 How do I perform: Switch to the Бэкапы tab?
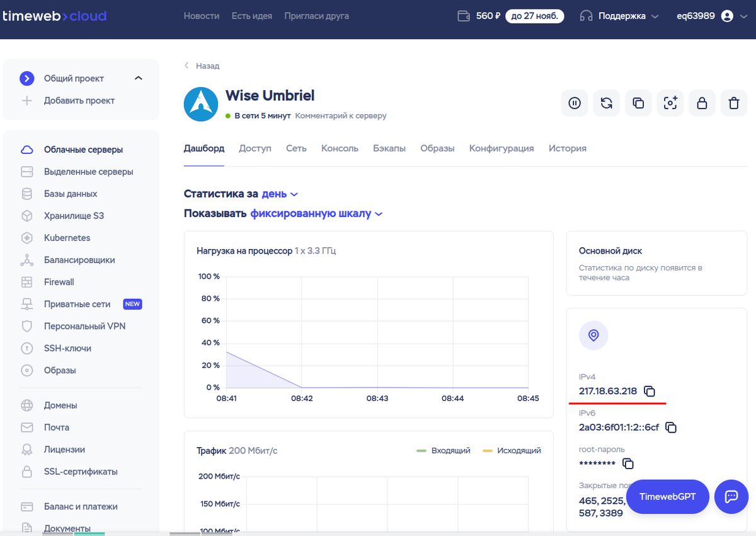pyautogui.click(x=389, y=148)
